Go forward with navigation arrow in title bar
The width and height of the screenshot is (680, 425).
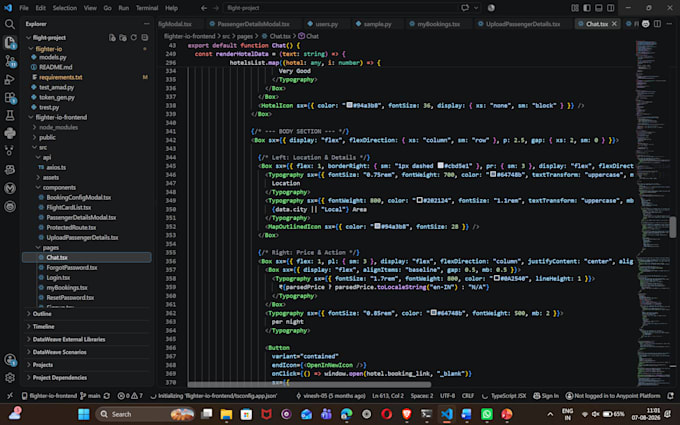(216, 8)
